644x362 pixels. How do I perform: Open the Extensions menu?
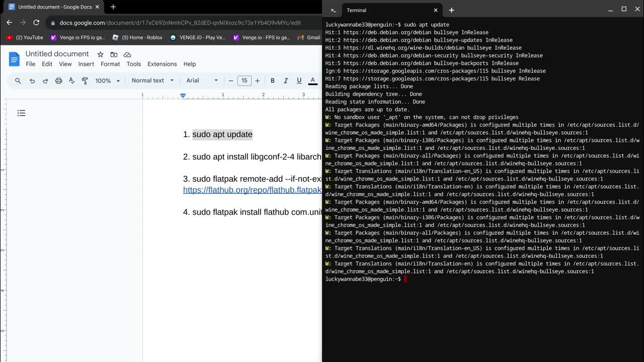point(162,64)
